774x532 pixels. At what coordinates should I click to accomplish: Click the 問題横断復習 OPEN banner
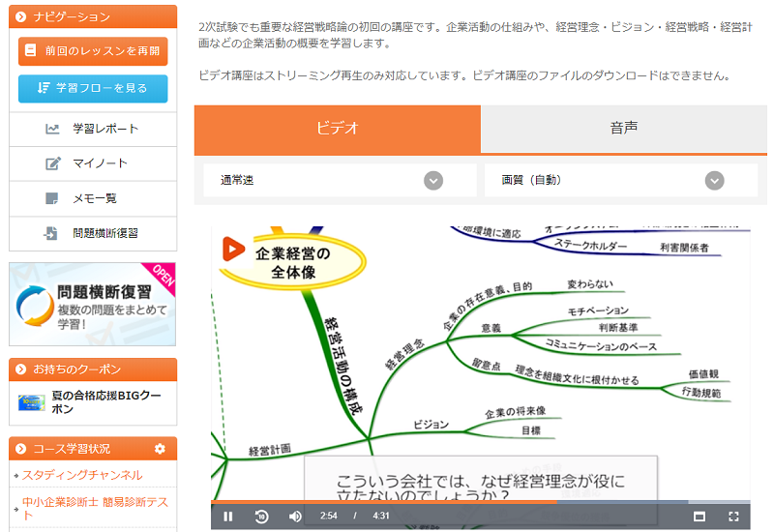(x=92, y=304)
